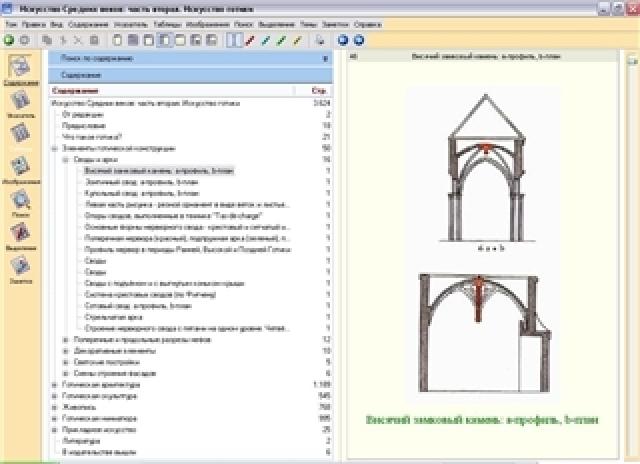
Task: Collapse the Своды и арки tree node
Action: coord(65,159)
